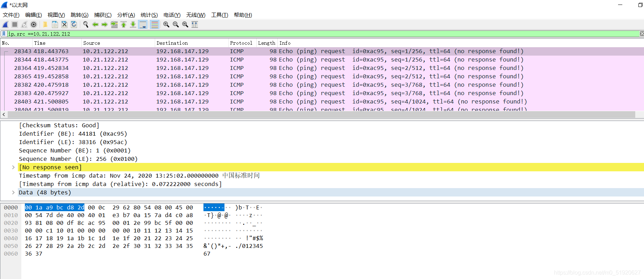
Task: Jump to the last packet
Action: [x=133, y=24]
